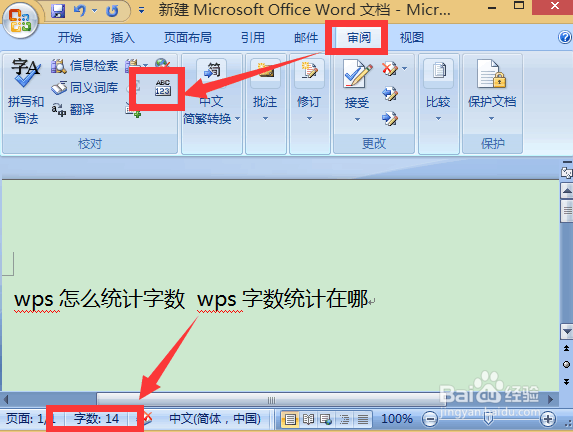Expand the 保护文档 dropdown

(x=492, y=118)
